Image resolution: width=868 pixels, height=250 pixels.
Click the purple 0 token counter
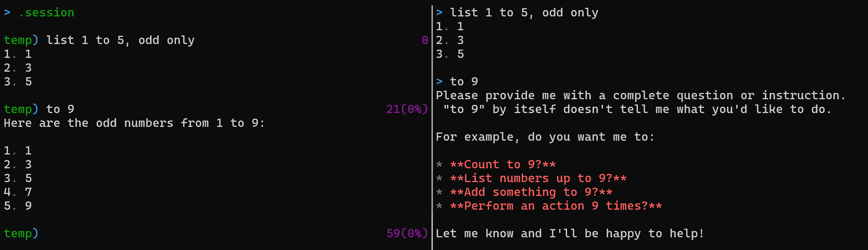tap(425, 40)
